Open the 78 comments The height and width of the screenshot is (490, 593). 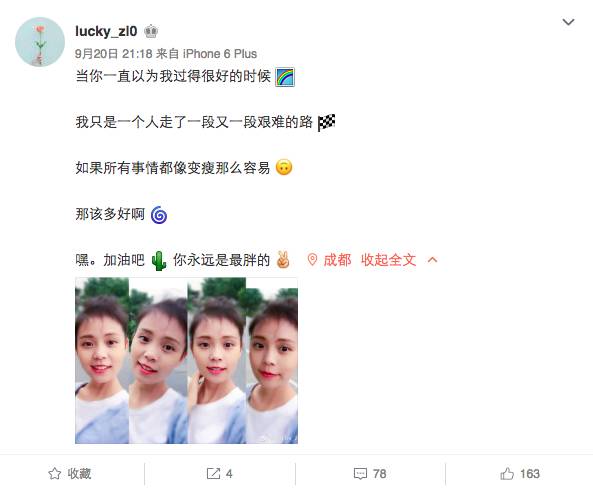(x=379, y=474)
